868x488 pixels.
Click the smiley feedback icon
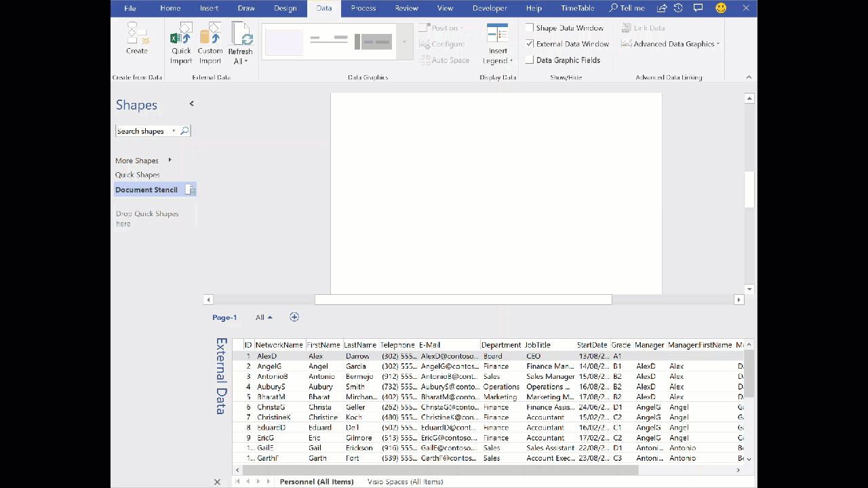[721, 8]
